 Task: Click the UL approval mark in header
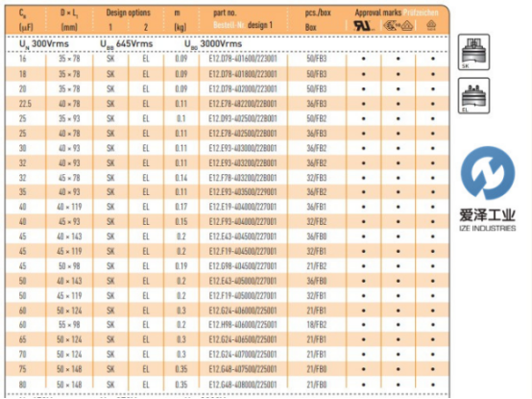point(364,25)
